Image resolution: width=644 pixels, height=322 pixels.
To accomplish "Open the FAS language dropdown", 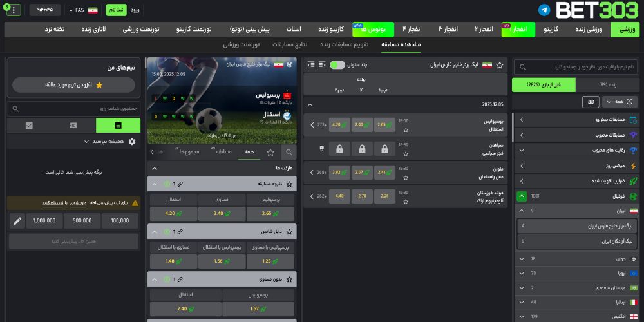I will click(x=82, y=11).
